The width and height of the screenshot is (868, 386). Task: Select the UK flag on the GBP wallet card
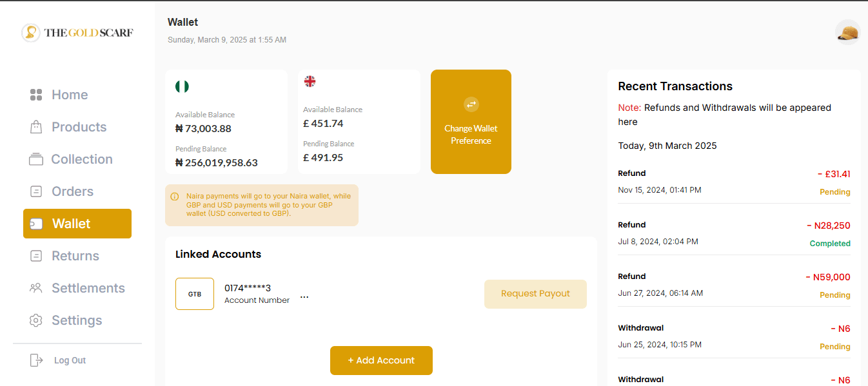(310, 82)
